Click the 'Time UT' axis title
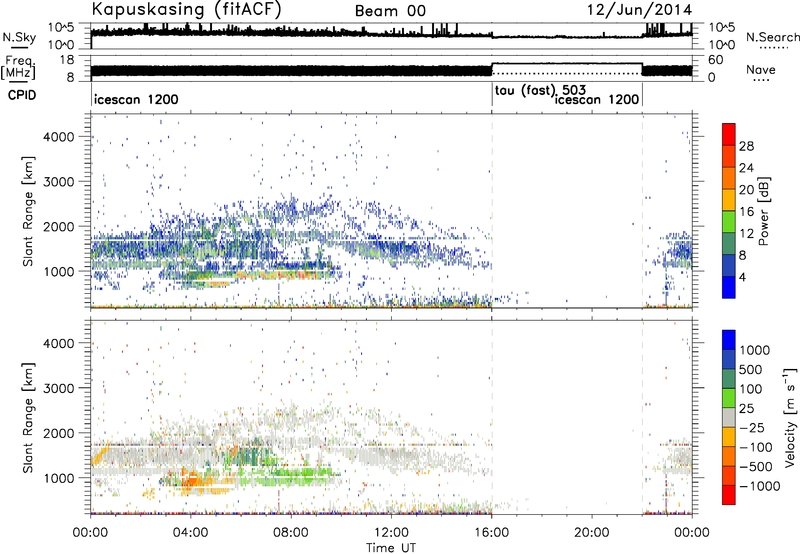The width and height of the screenshot is (800, 554). click(x=391, y=548)
